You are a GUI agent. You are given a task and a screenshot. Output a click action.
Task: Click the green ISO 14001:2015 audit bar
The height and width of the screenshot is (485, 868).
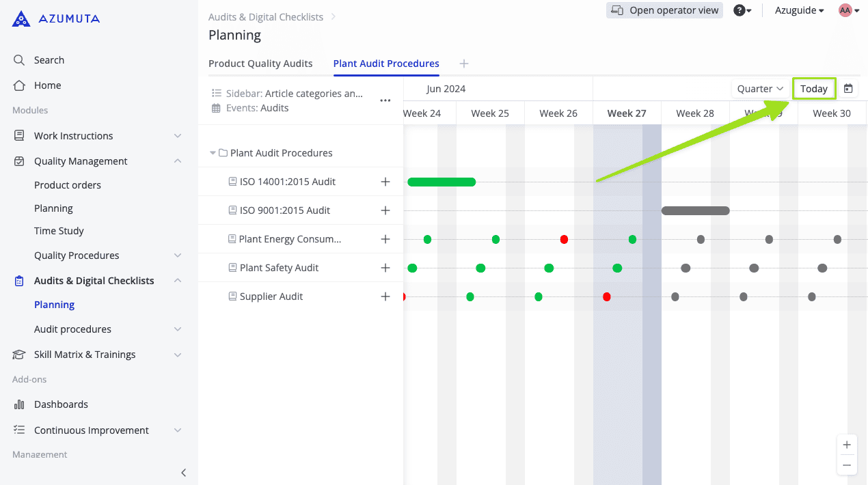point(442,182)
